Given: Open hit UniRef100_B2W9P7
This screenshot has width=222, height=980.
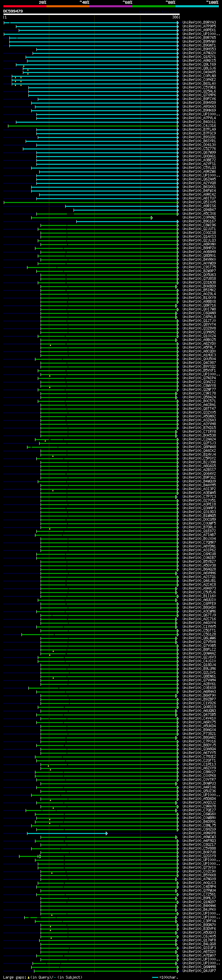Looking at the screenshot, I should pos(199,271).
